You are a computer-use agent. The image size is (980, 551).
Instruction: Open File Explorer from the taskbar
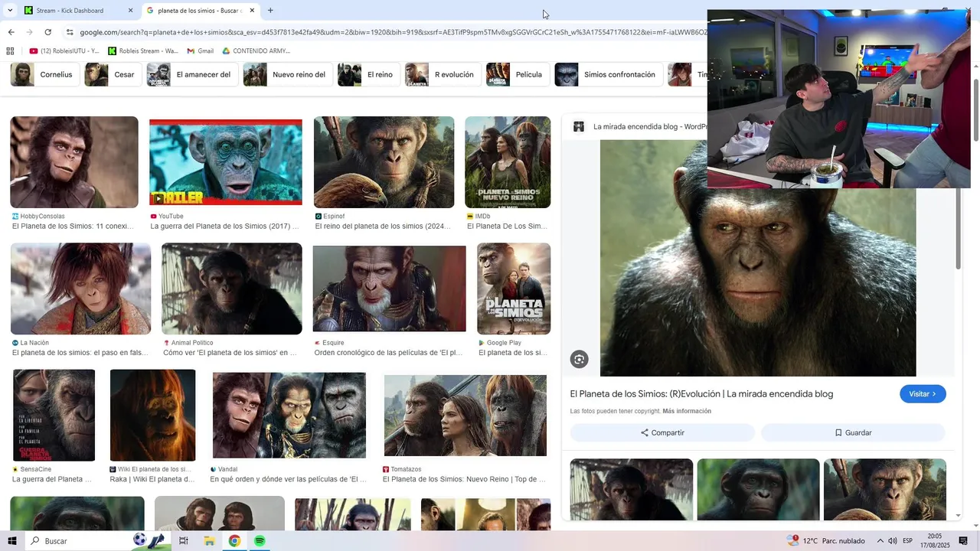click(209, 541)
